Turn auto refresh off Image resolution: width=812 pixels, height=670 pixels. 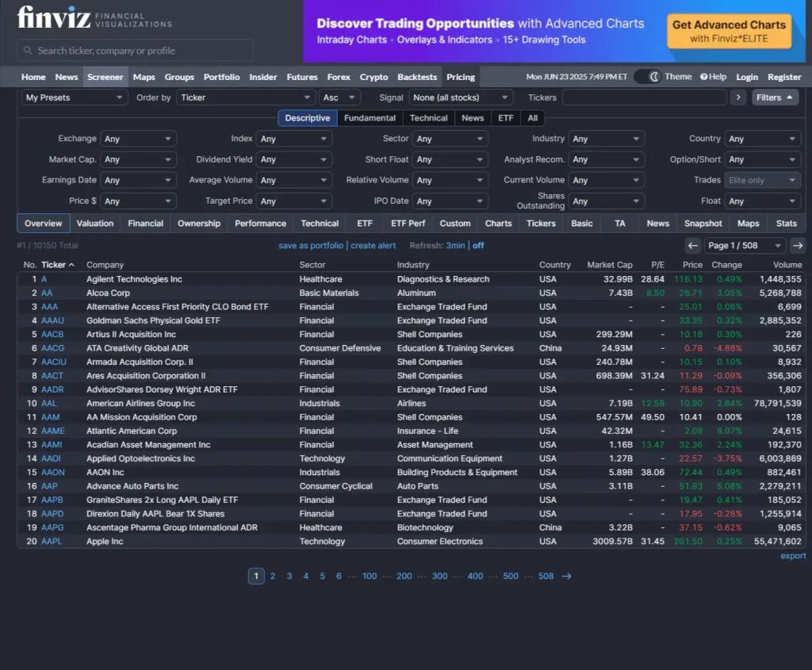478,246
